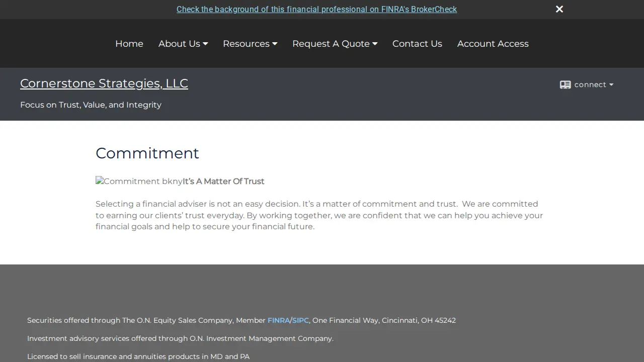This screenshot has height=362, width=644.
Task: Click the Cornerstone Strategies, LLC title link
Action: point(104,83)
